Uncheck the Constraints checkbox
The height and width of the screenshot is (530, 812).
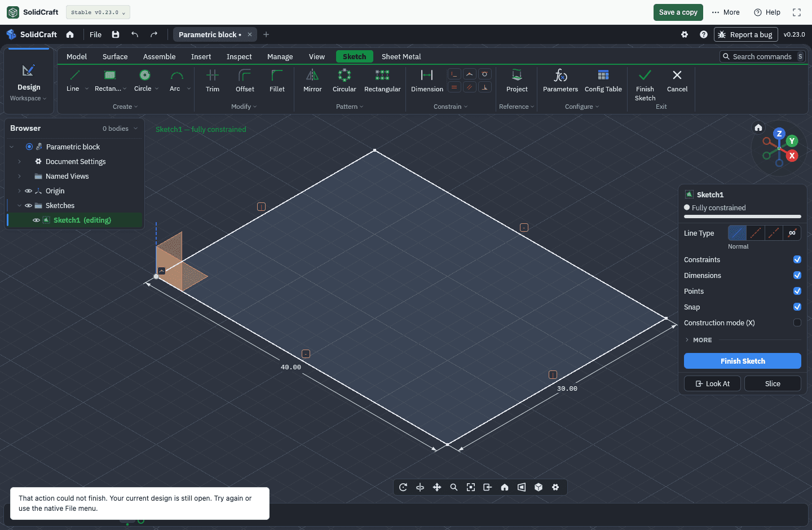[797, 259]
